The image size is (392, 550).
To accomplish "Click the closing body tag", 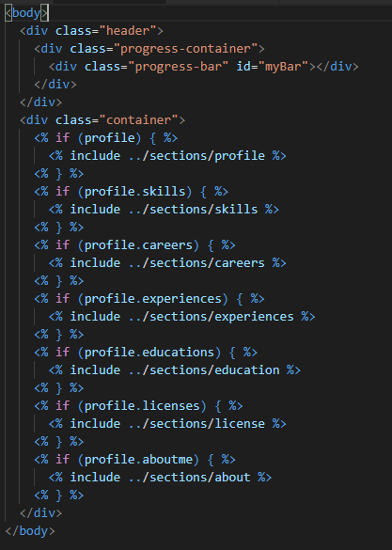I will pos(30,531).
